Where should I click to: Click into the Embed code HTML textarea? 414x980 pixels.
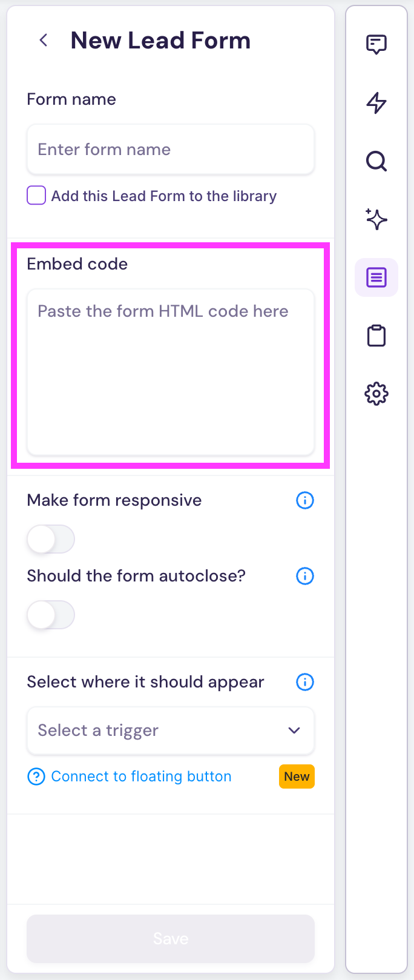pyautogui.click(x=171, y=371)
